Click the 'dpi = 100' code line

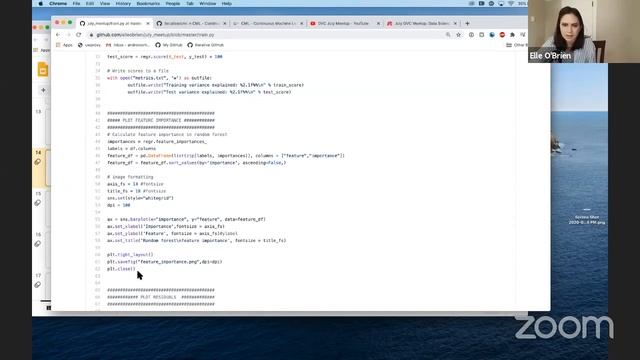(118, 205)
